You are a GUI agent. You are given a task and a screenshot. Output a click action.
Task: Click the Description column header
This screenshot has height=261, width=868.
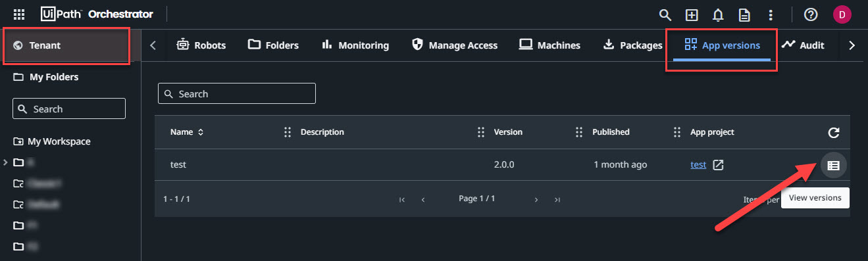click(322, 132)
